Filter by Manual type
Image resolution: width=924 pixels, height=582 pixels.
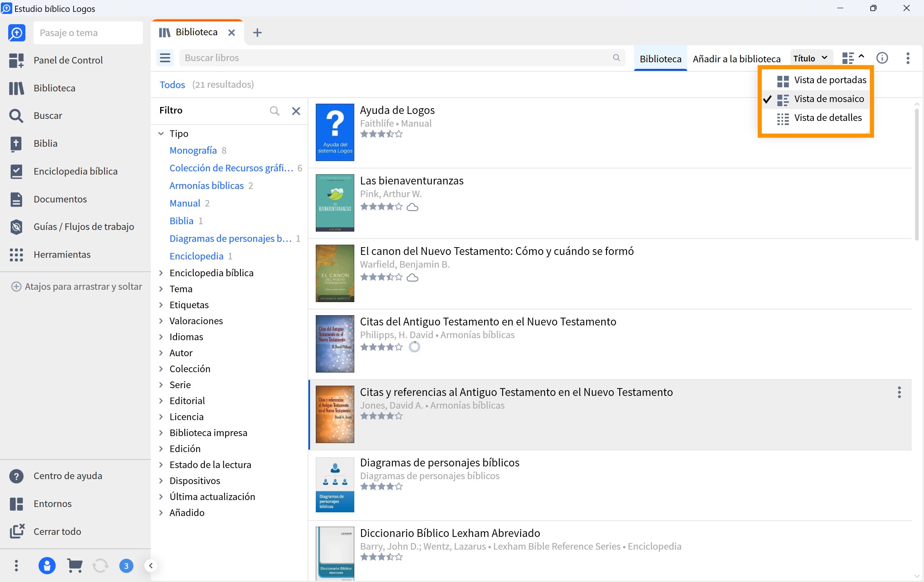coord(185,203)
